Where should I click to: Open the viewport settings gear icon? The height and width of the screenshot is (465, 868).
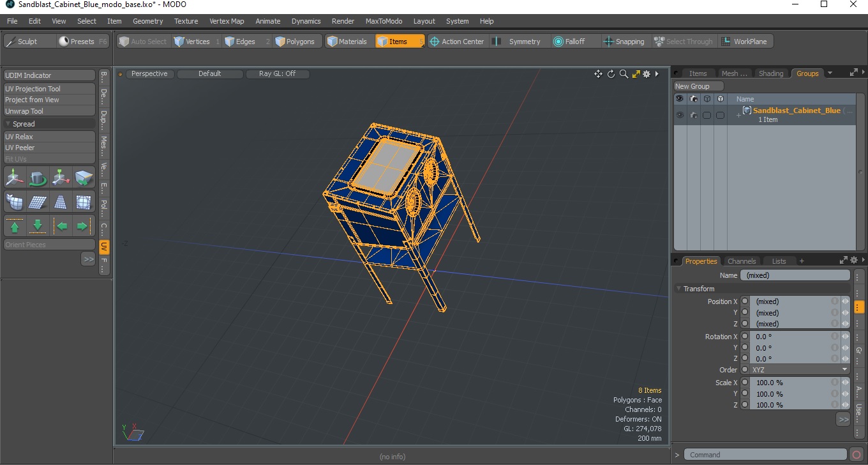click(647, 74)
